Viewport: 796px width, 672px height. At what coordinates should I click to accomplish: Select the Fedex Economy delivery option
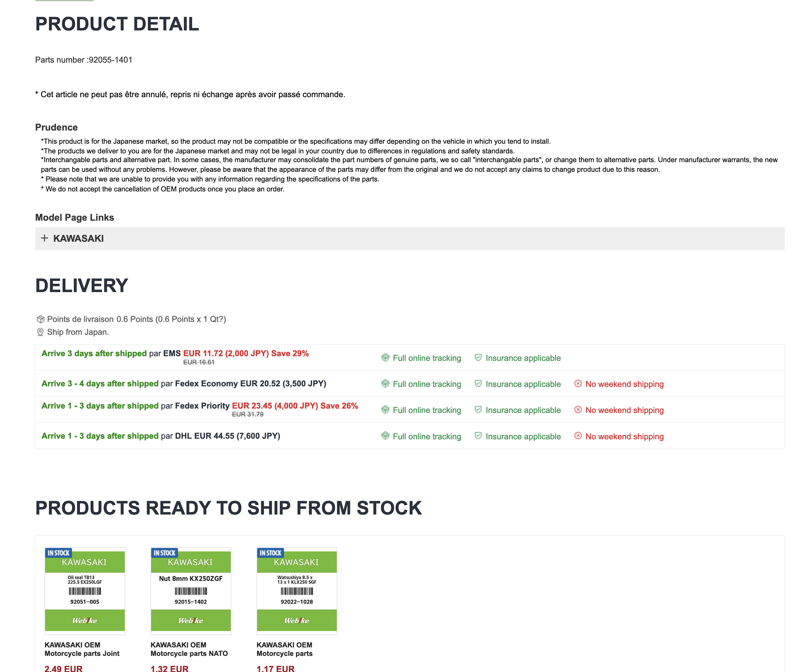183,384
